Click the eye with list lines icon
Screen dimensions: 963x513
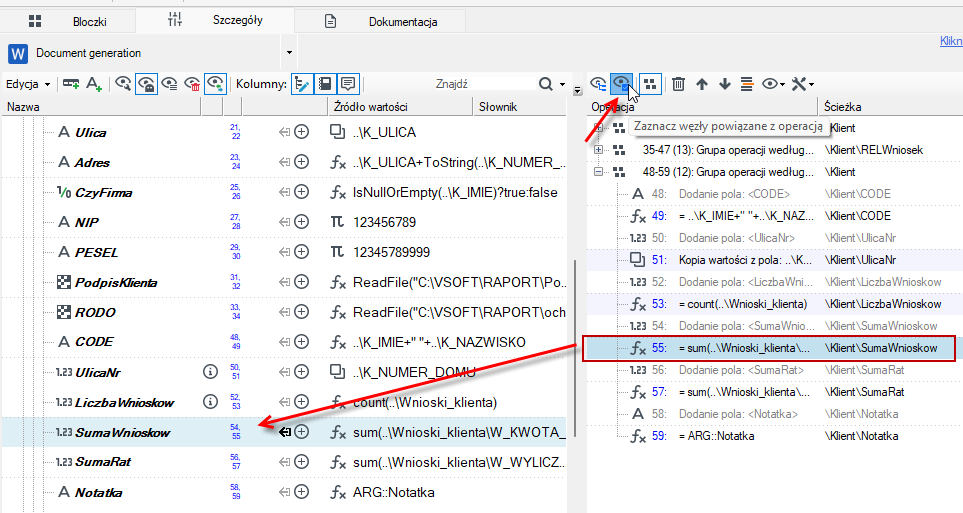[169, 84]
